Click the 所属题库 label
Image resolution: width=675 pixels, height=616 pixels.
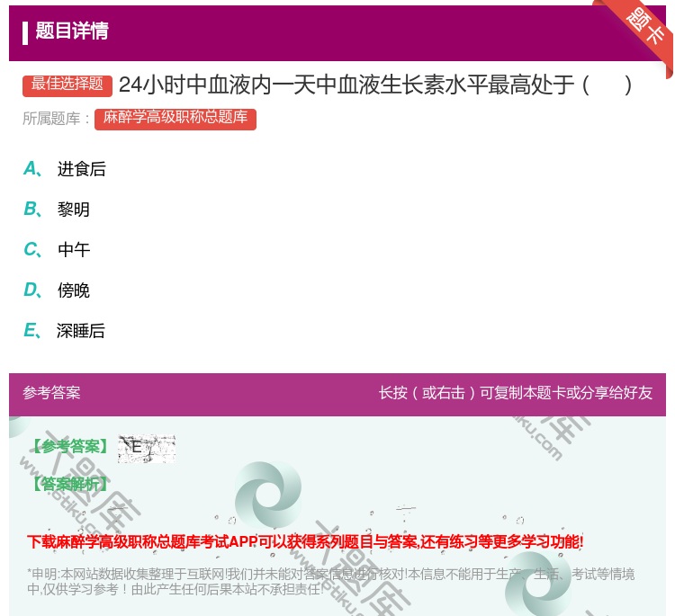pyautogui.click(x=56, y=119)
